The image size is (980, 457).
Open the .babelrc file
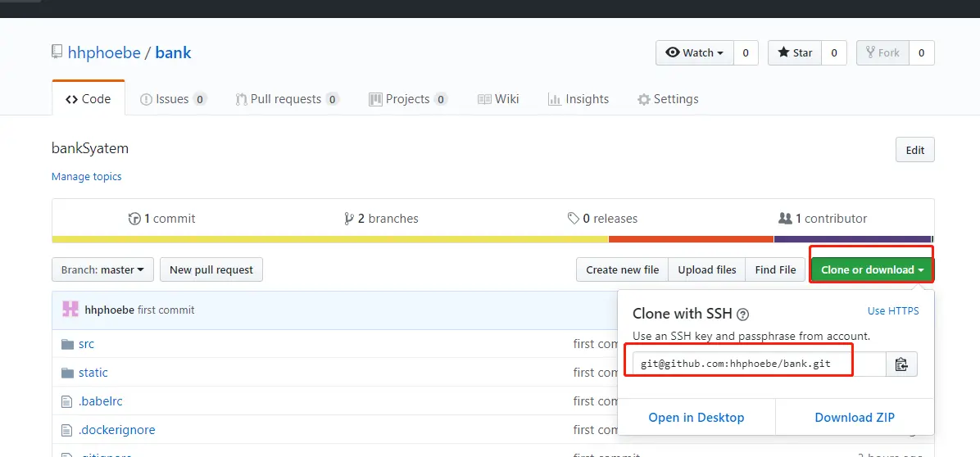(x=101, y=401)
